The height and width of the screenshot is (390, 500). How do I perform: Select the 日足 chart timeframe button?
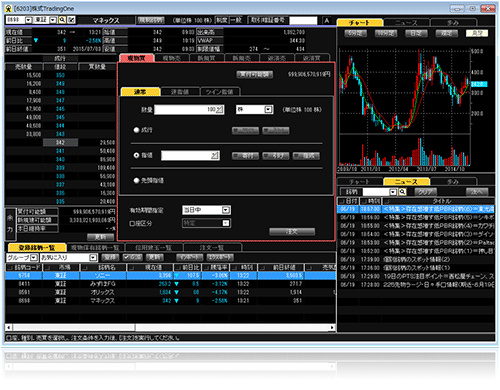coord(416,33)
